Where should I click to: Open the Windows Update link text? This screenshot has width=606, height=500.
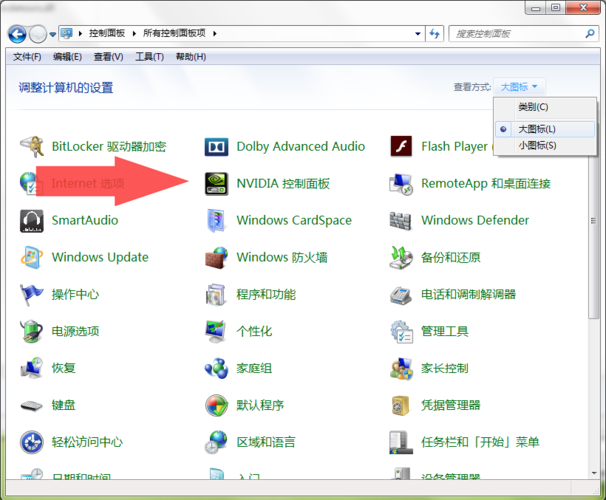pyautogui.click(x=100, y=257)
